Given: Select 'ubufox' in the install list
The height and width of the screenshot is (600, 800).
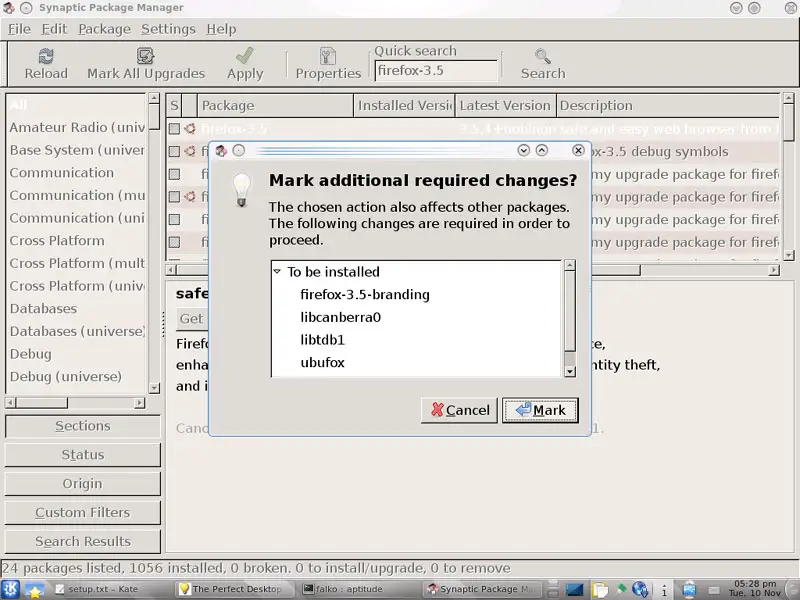Looking at the screenshot, I should click(x=322, y=362).
